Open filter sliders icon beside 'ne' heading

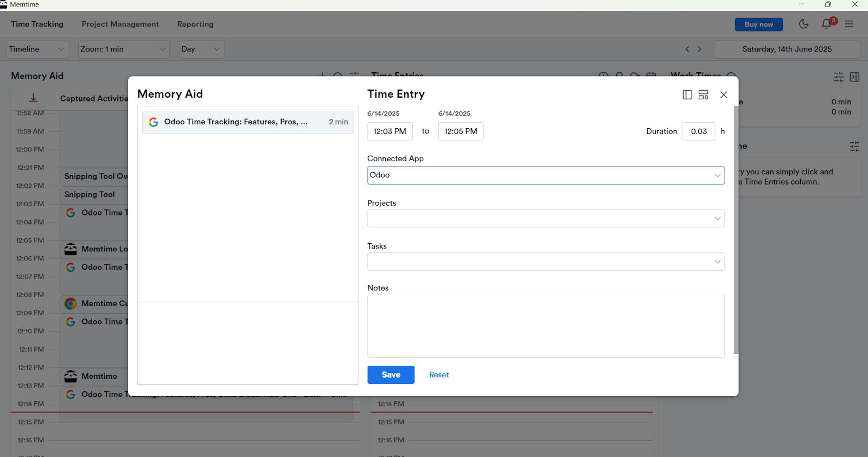tap(854, 146)
